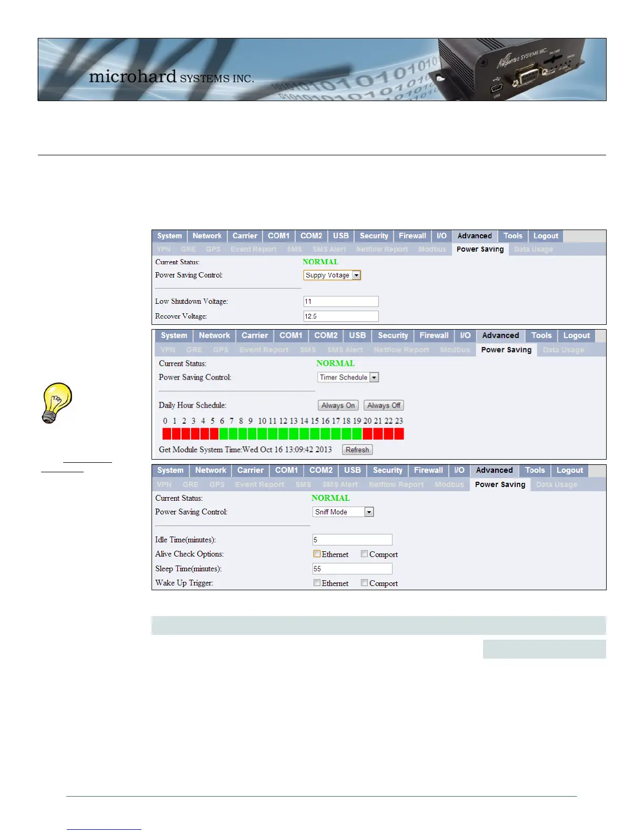The height and width of the screenshot is (834, 644).
Task: Focus the Low Shutdown Voltage field
Action: click(341, 301)
